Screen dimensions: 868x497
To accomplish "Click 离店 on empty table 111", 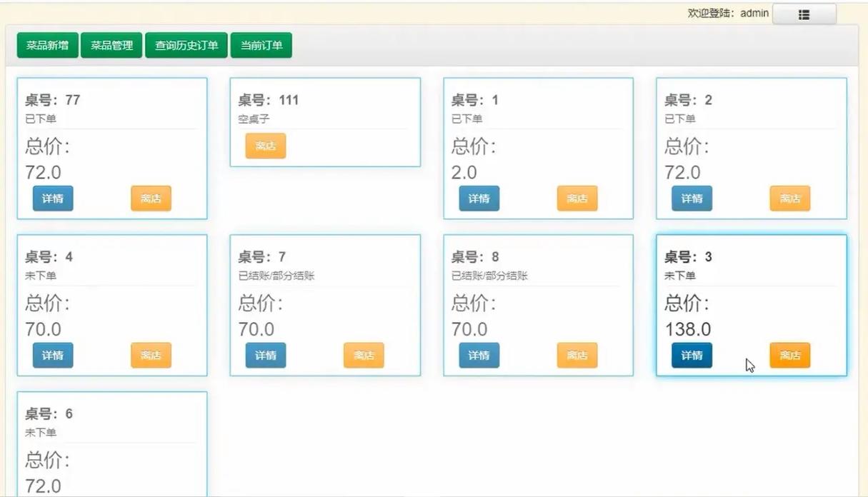I will tap(265, 146).
